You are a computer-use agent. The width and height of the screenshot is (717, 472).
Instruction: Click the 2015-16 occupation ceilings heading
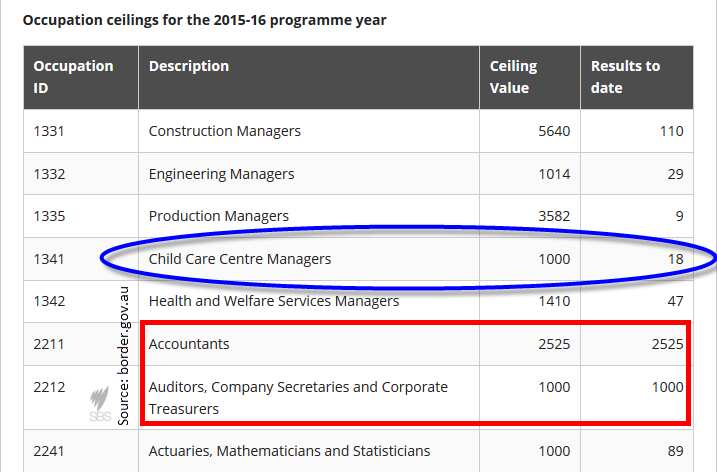tap(204, 20)
